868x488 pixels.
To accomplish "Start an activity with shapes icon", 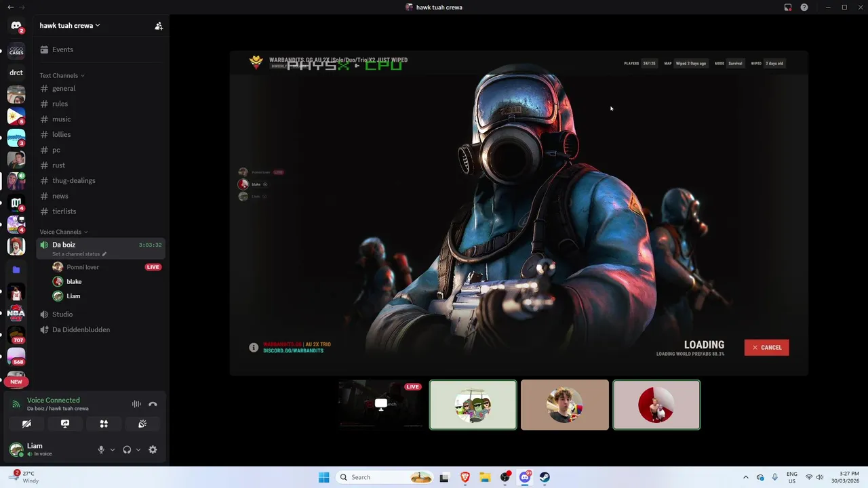I will 104,424.
